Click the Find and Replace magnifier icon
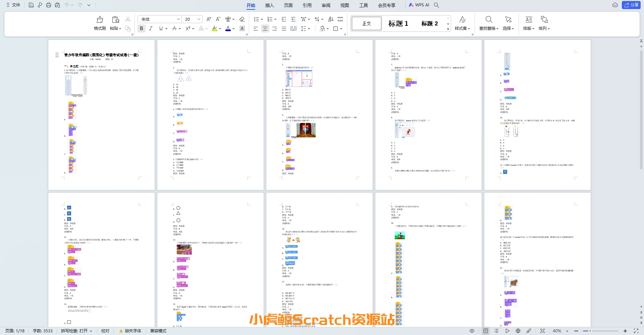Image resolution: width=644 pixels, height=335 pixels. point(489,19)
